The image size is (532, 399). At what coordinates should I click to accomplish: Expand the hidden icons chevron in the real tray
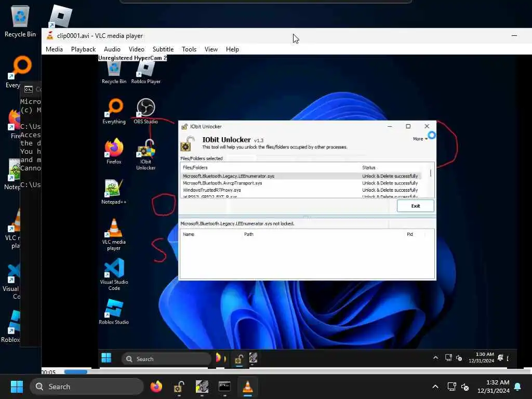coord(435,387)
